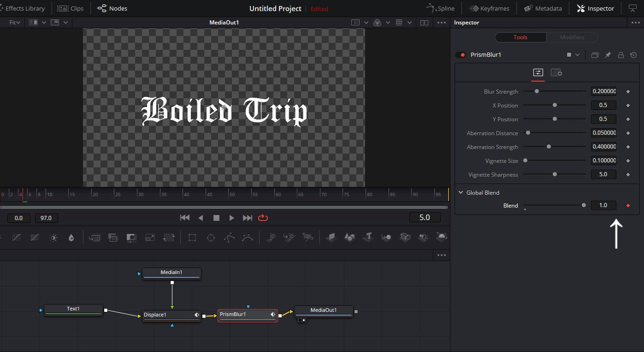
Task: Add a pMerge particle node
Action: pos(290,238)
